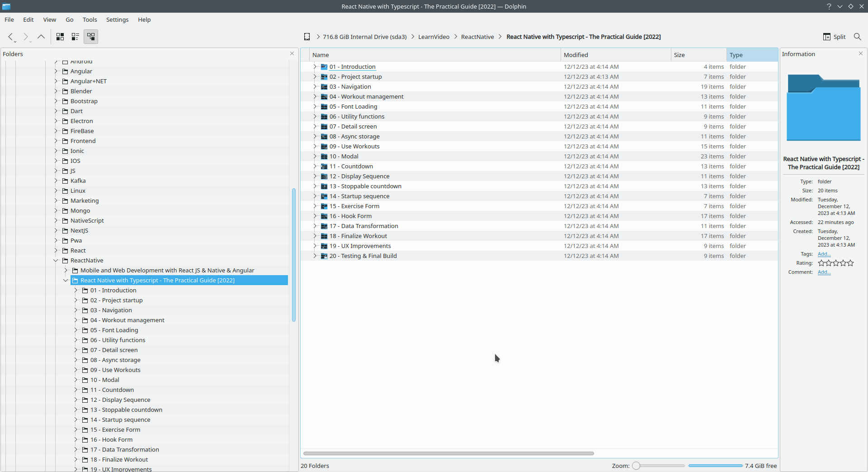Switch to Compact view mode

point(75,37)
